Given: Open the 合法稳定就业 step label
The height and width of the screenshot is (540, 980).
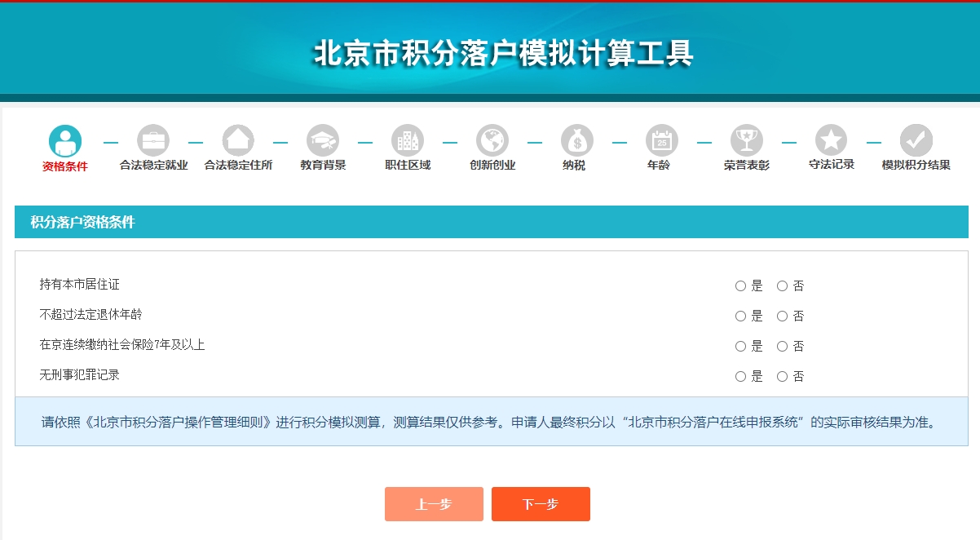Looking at the screenshot, I should tap(153, 166).
